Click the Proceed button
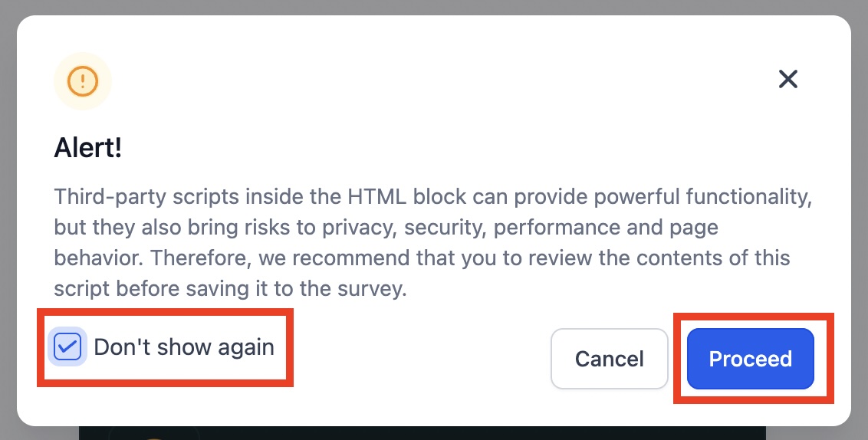 [751, 359]
